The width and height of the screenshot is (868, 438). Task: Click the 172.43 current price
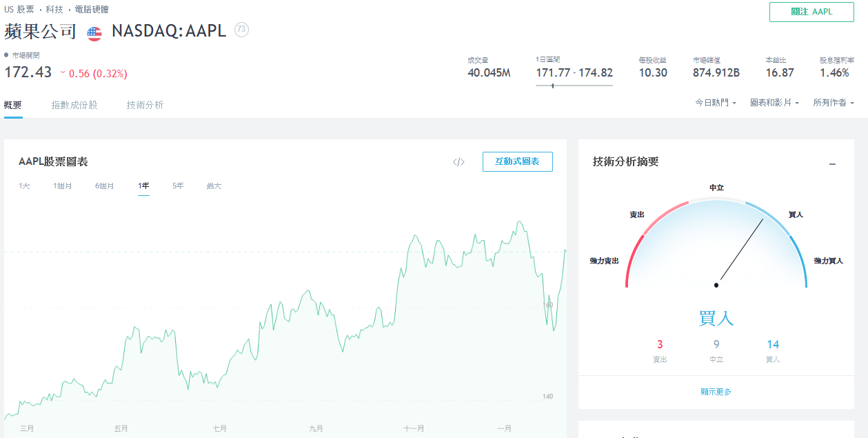pos(28,72)
